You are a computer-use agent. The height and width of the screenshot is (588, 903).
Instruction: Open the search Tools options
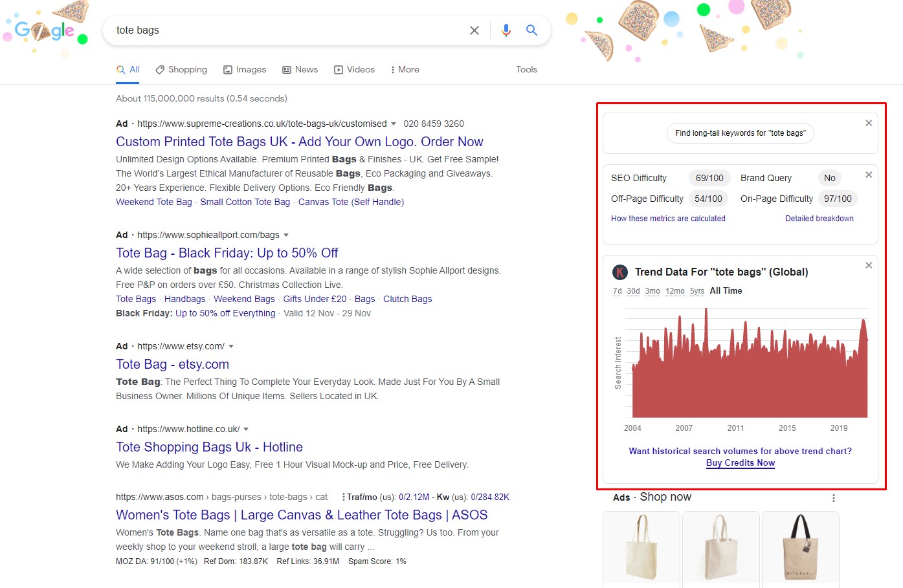tap(526, 69)
